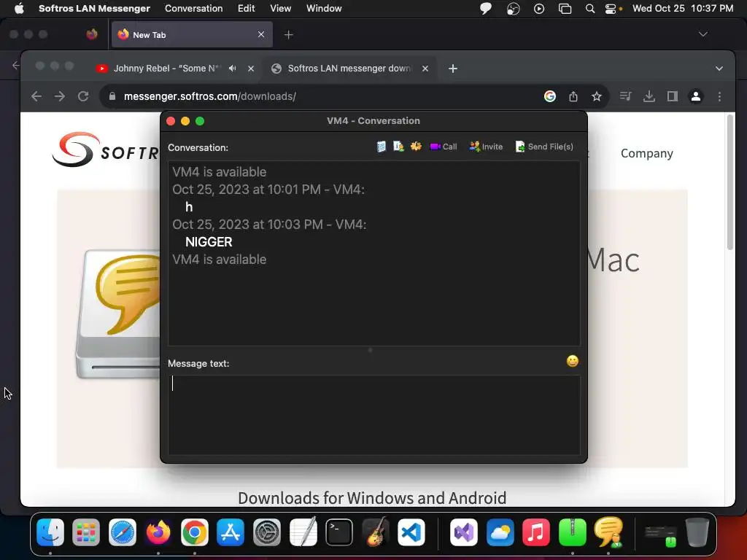
Task: Close the Firefox New Tab tab
Action: pyautogui.click(x=261, y=34)
